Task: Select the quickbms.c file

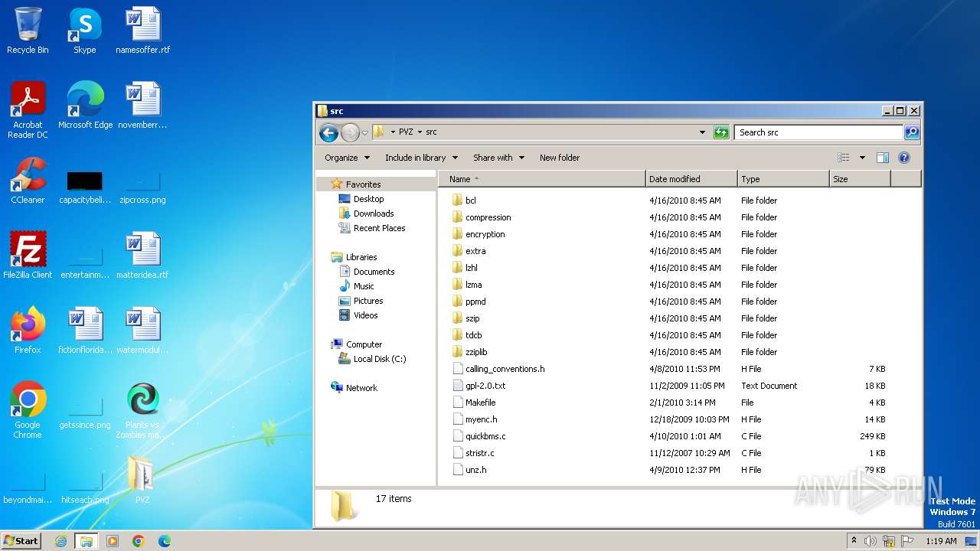Action: 485,436
